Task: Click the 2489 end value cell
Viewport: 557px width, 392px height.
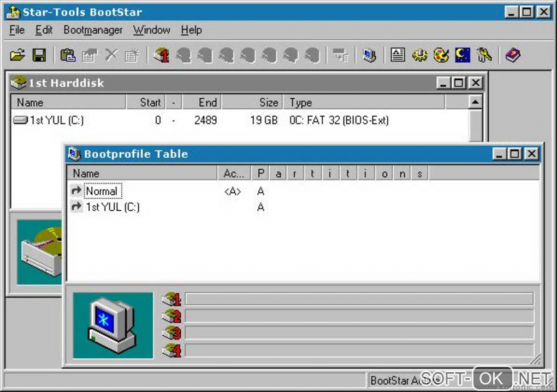Action: point(205,120)
